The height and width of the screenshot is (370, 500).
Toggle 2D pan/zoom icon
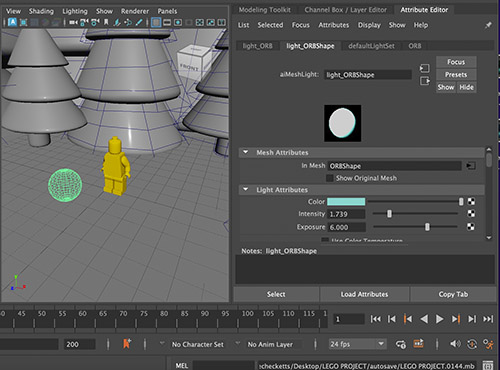coord(128,22)
